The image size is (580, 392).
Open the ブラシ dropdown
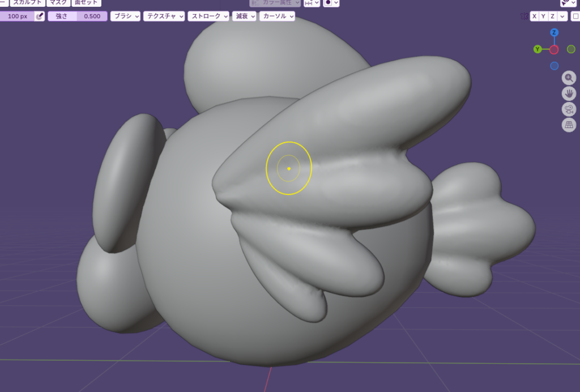coord(125,16)
